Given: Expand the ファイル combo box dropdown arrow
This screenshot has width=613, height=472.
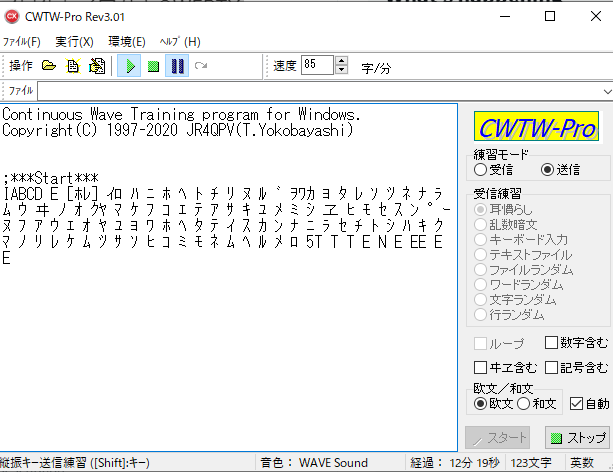Looking at the screenshot, I should [607, 92].
